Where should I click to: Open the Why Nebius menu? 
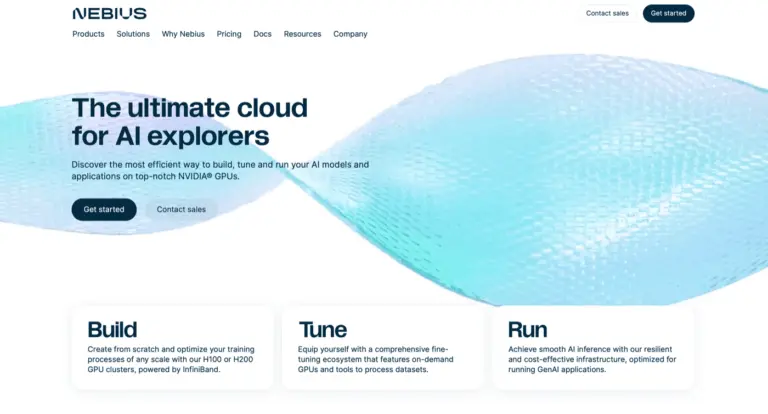pos(183,34)
